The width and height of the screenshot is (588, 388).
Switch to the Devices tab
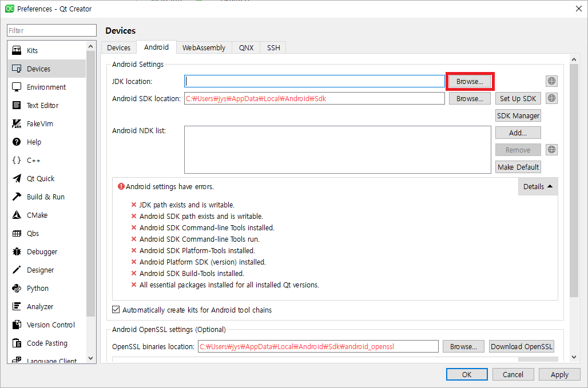click(118, 47)
